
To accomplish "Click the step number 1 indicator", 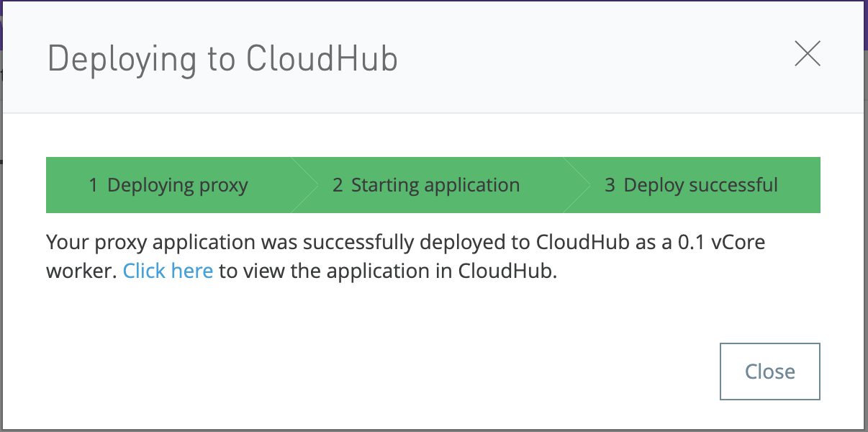I will point(93,186).
